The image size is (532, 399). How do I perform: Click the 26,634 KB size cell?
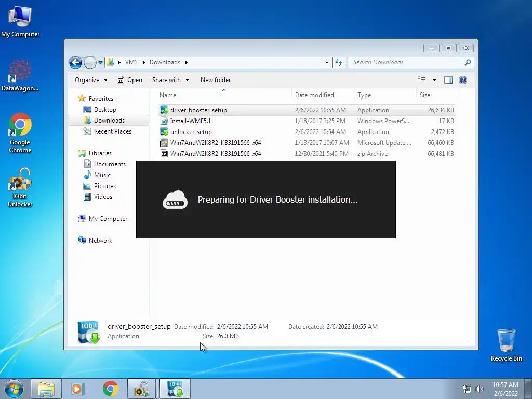coord(441,110)
